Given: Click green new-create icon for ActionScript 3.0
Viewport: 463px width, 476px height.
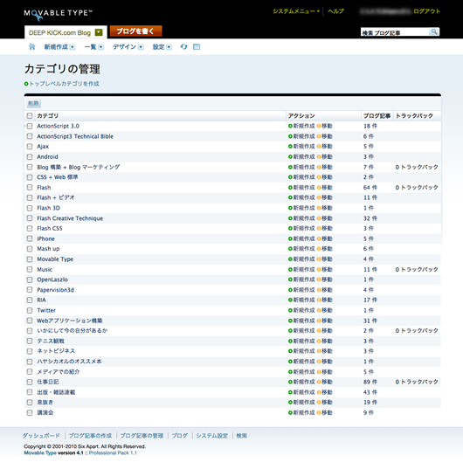Looking at the screenshot, I should [290, 126].
